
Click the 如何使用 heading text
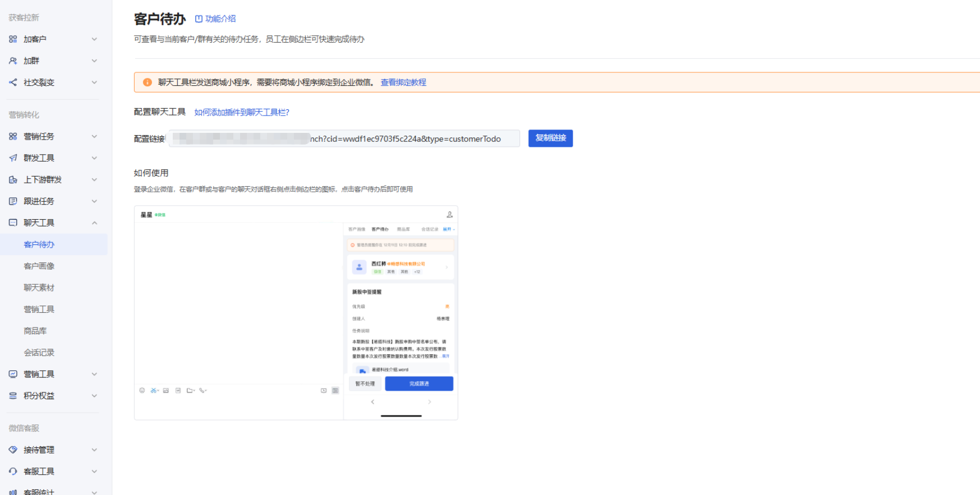[x=151, y=173]
